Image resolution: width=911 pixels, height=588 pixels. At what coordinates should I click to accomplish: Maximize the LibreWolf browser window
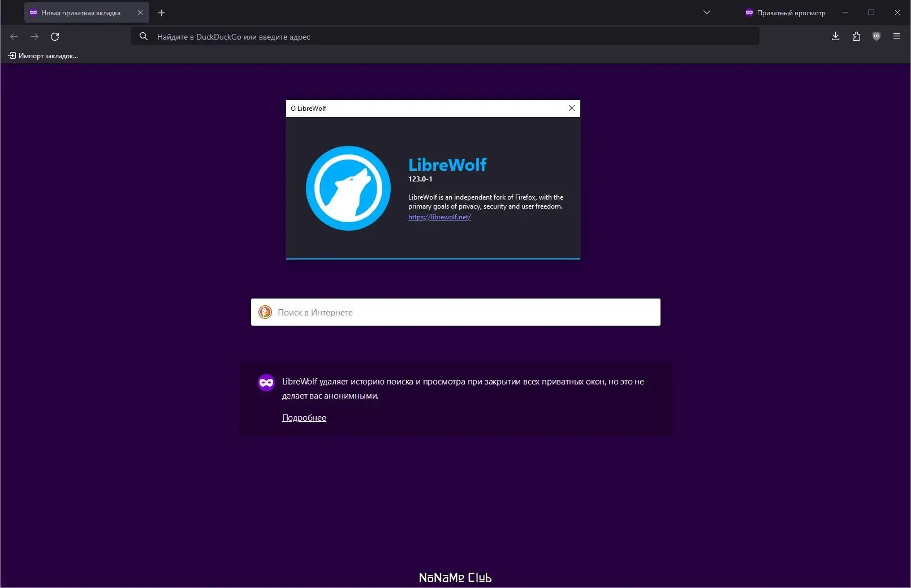coord(871,12)
